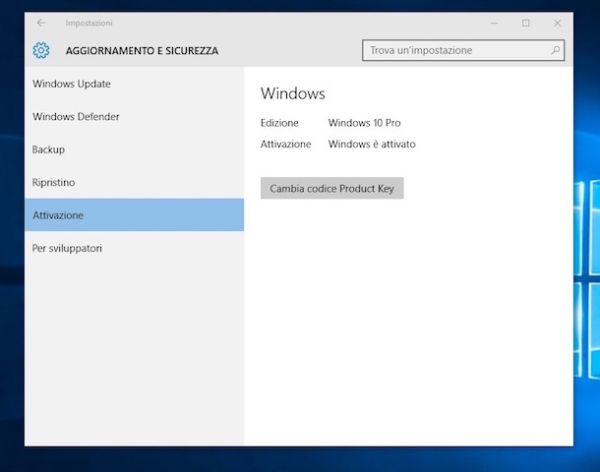Click the Windows heading in the content pane
Screen dimensions: 600x472
point(293,94)
